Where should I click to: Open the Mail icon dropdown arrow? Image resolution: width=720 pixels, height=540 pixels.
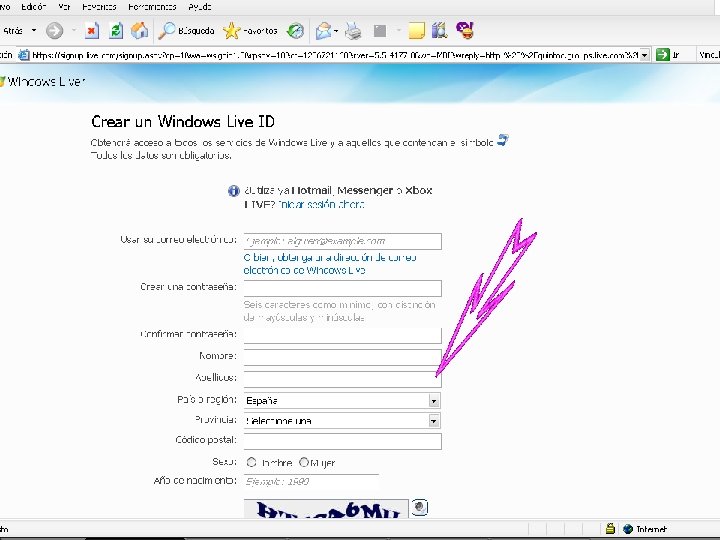click(x=336, y=31)
